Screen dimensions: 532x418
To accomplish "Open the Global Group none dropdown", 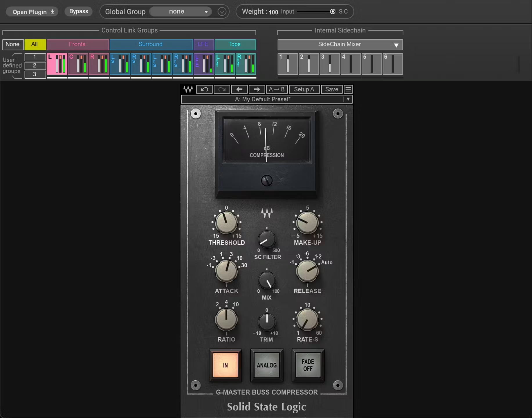I will tap(181, 12).
